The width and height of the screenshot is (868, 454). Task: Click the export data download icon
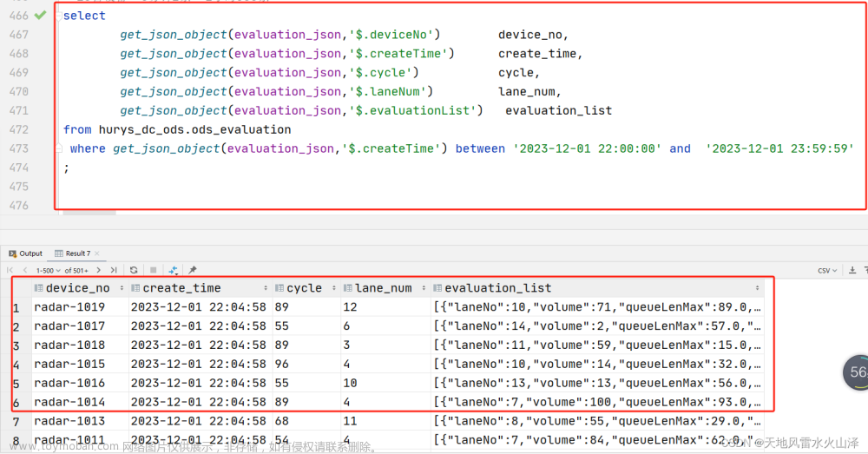852,270
